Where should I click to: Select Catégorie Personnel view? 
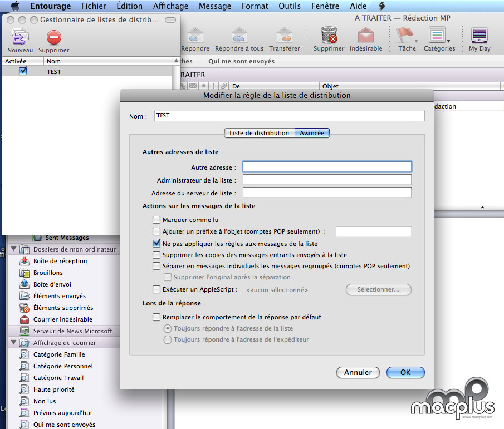[x=63, y=366]
